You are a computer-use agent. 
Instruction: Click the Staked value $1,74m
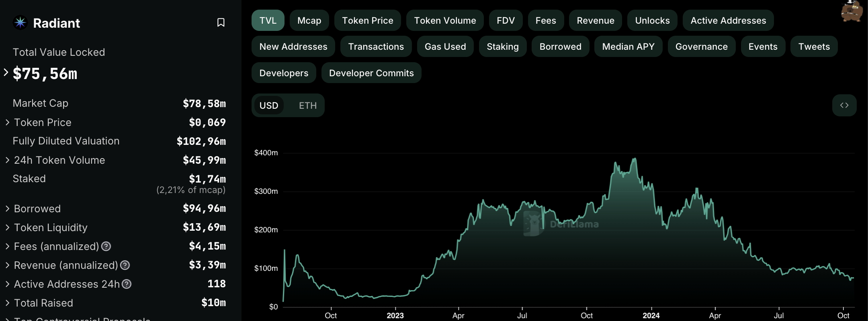click(x=207, y=179)
